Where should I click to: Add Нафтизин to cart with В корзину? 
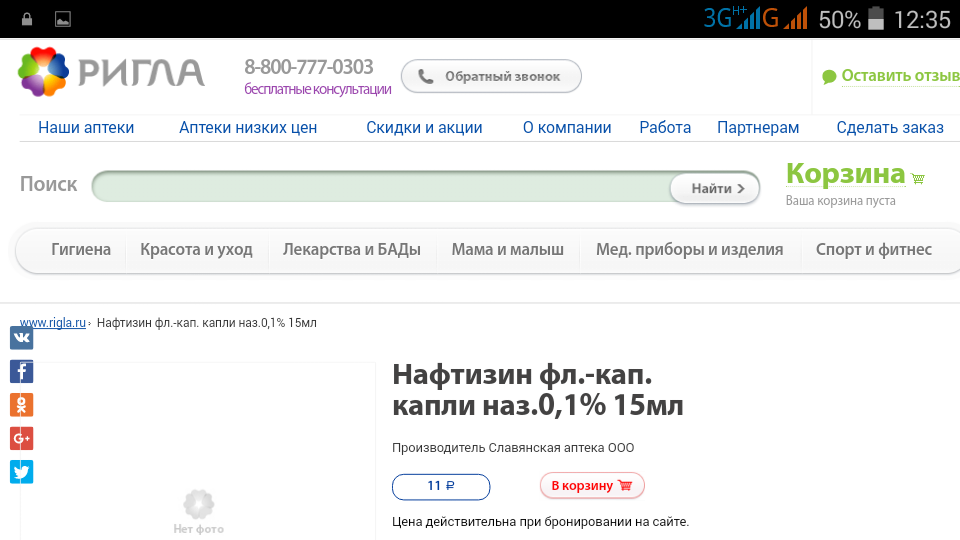tap(592, 486)
